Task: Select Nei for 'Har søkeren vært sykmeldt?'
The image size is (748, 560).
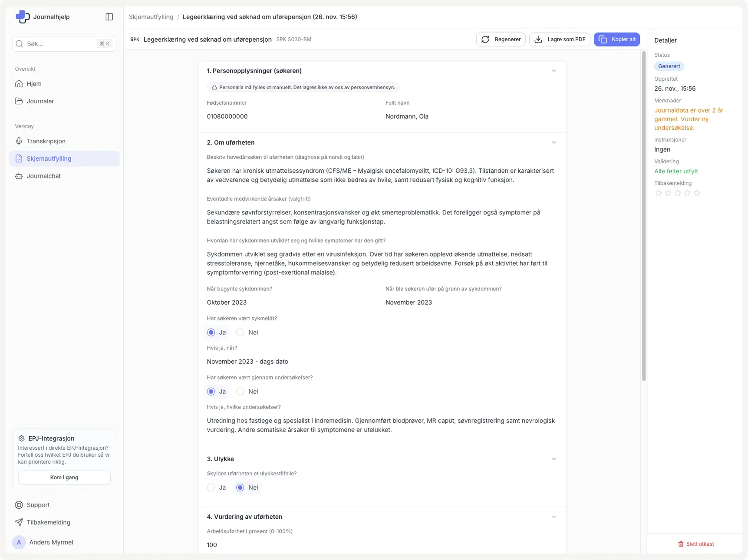Action: click(240, 333)
